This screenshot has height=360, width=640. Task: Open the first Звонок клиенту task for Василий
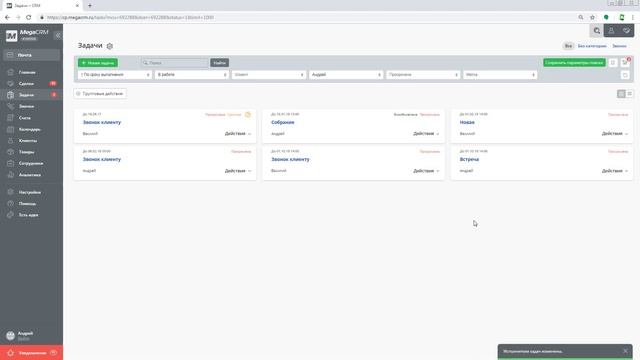(x=102, y=122)
